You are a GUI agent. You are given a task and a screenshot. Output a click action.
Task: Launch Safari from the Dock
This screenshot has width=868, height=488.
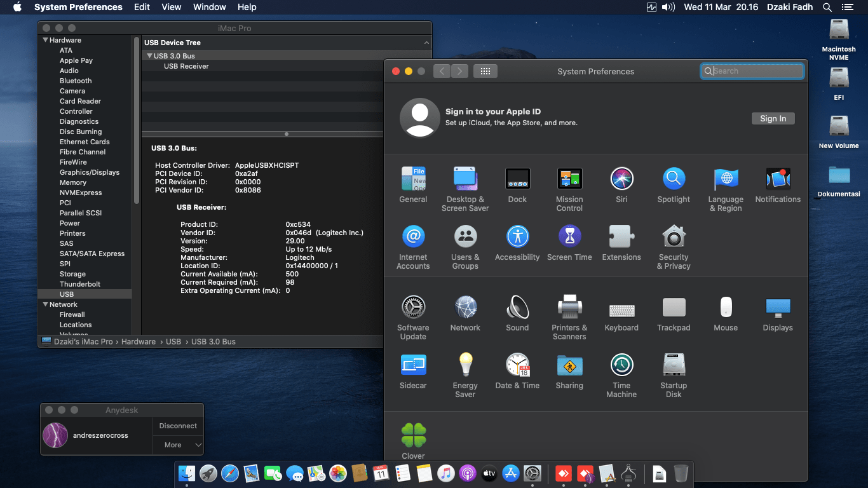(x=229, y=473)
